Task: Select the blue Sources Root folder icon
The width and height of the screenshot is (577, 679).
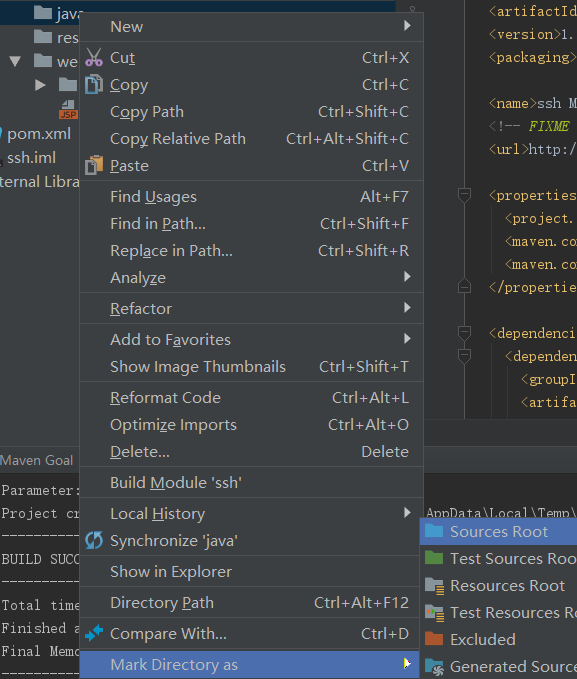Action: click(x=434, y=531)
